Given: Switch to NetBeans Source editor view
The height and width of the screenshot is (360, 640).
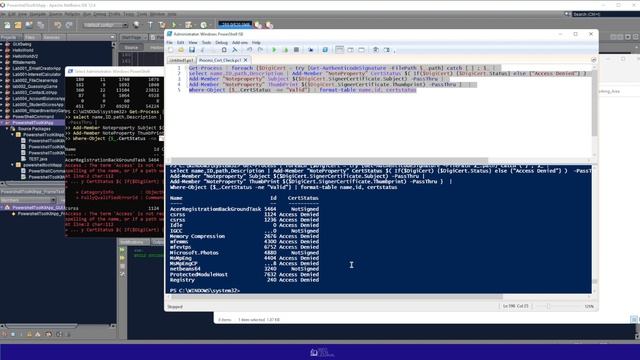Looking at the screenshot, I should [131, 47].
